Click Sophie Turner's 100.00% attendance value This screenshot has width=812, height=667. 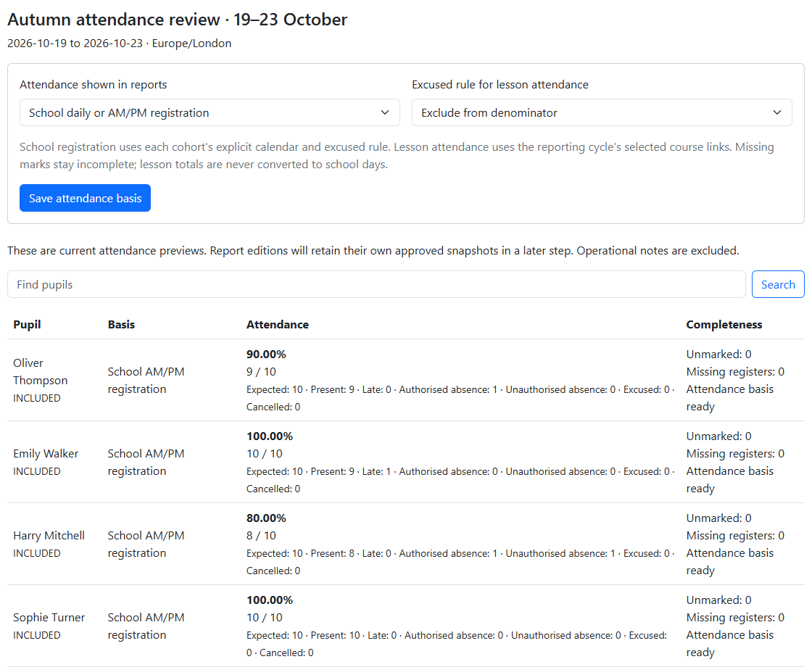pos(269,600)
